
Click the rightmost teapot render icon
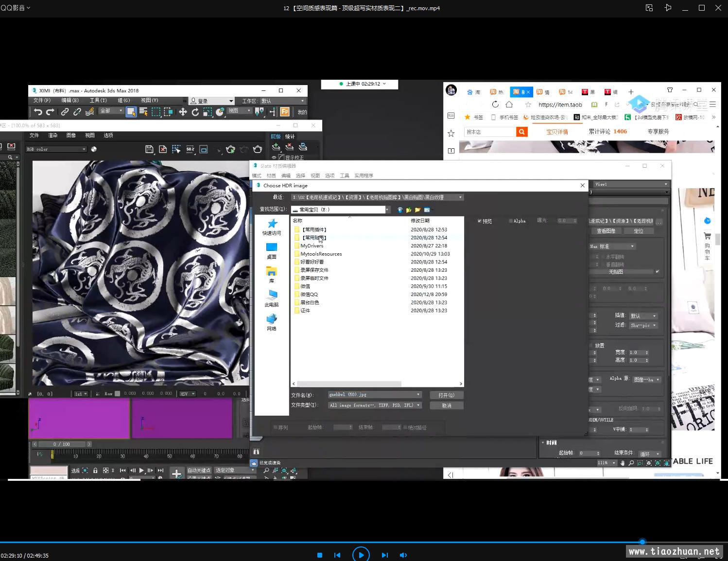[x=258, y=149]
